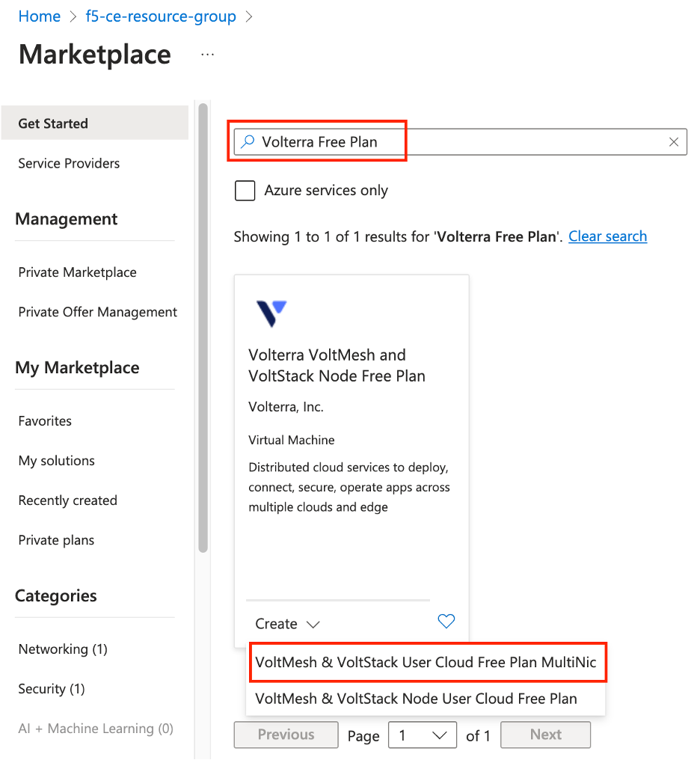Click the Clear search link
Viewport: 700px width, 760px height.
click(x=607, y=236)
